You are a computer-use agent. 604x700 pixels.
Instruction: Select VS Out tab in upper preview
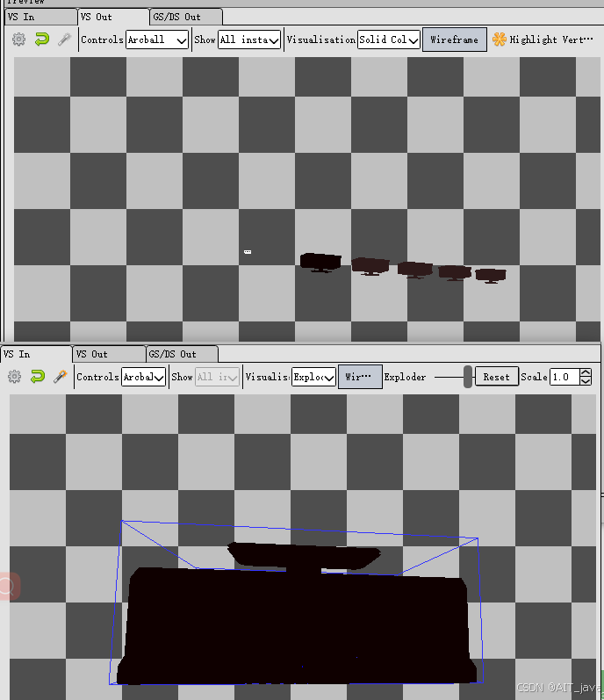(x=113, y=17)
